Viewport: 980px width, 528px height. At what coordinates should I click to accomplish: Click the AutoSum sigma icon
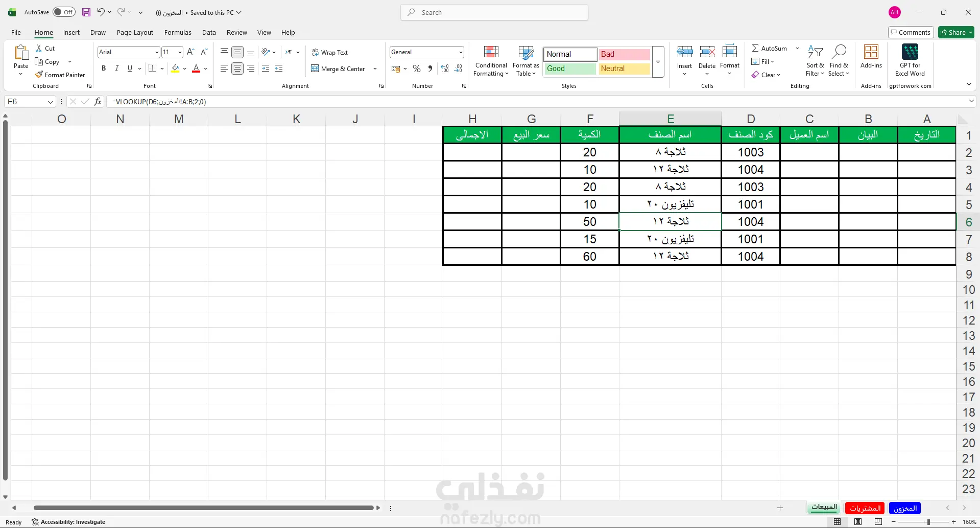pyautogui.click(x=755, y=48)
